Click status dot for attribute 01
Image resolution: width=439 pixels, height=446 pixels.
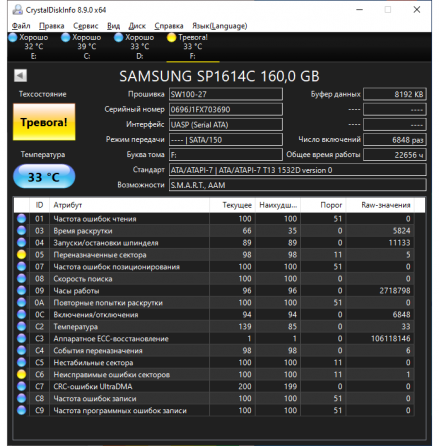(x=21, y=219)
